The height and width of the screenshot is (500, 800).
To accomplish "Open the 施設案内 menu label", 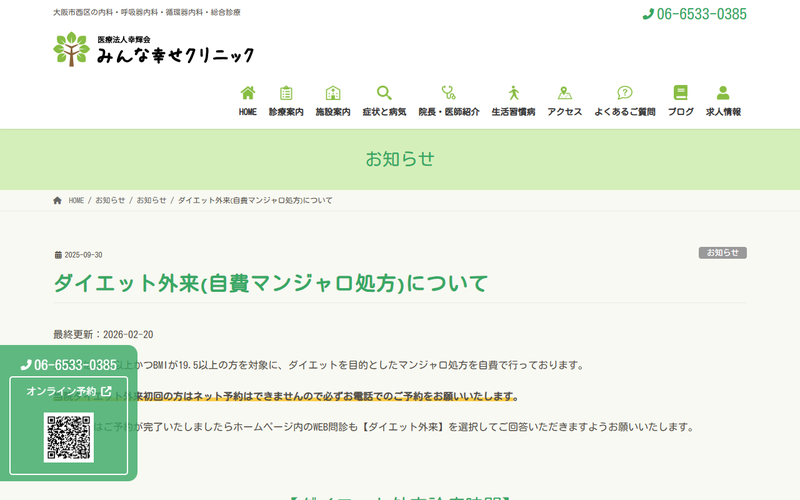I will tap(333, 112).
